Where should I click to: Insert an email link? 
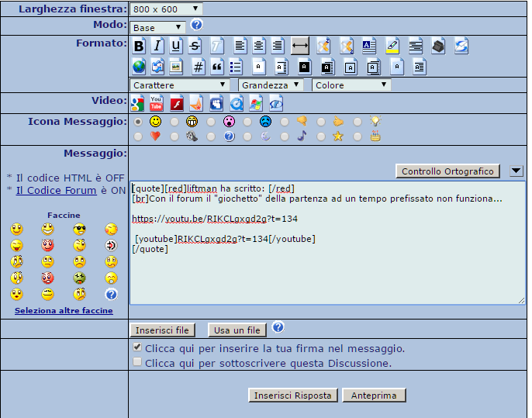[x=157, y=67]
